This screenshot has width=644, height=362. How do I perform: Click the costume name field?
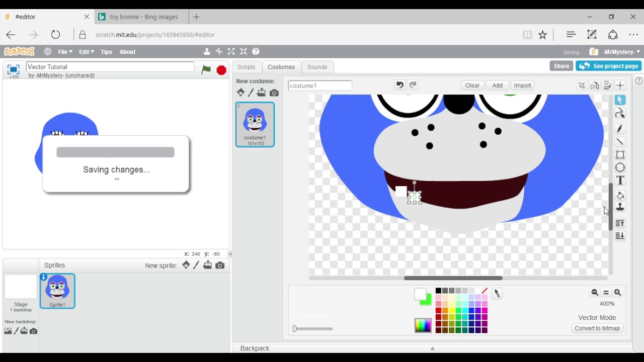pyautogui.click(x=320, y=85)
